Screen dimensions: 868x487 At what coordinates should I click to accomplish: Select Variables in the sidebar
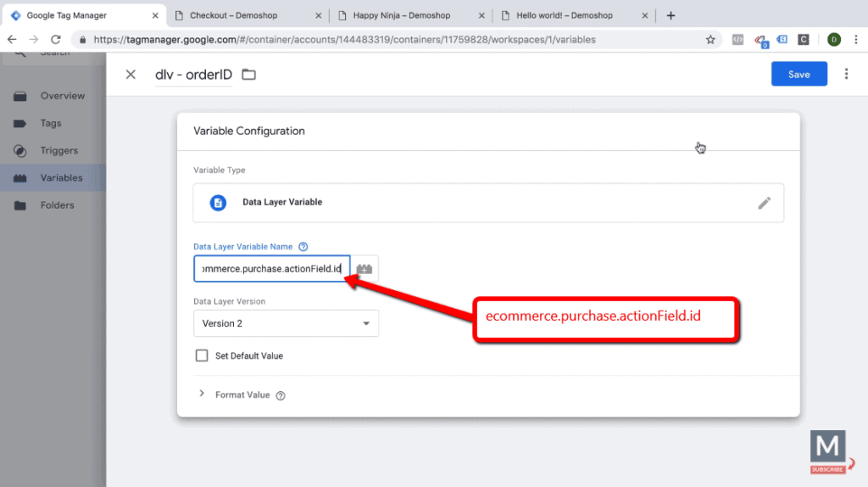click(61, 178)
